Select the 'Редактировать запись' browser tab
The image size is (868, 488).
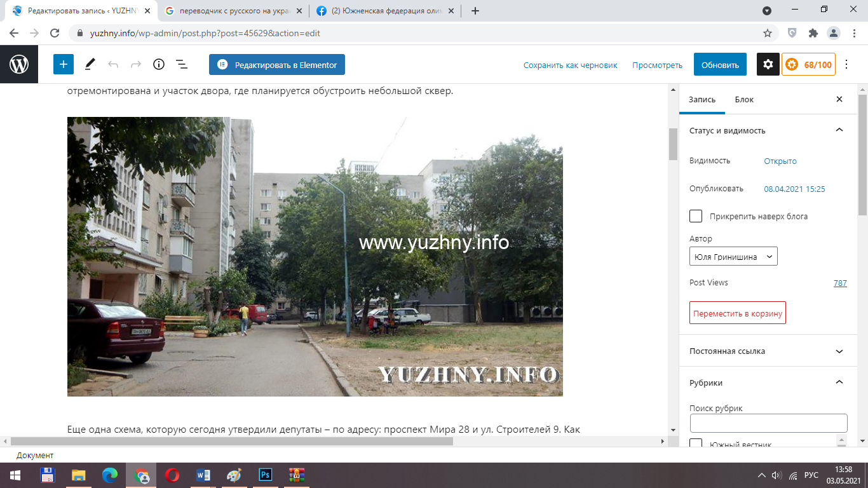[80, 11]
